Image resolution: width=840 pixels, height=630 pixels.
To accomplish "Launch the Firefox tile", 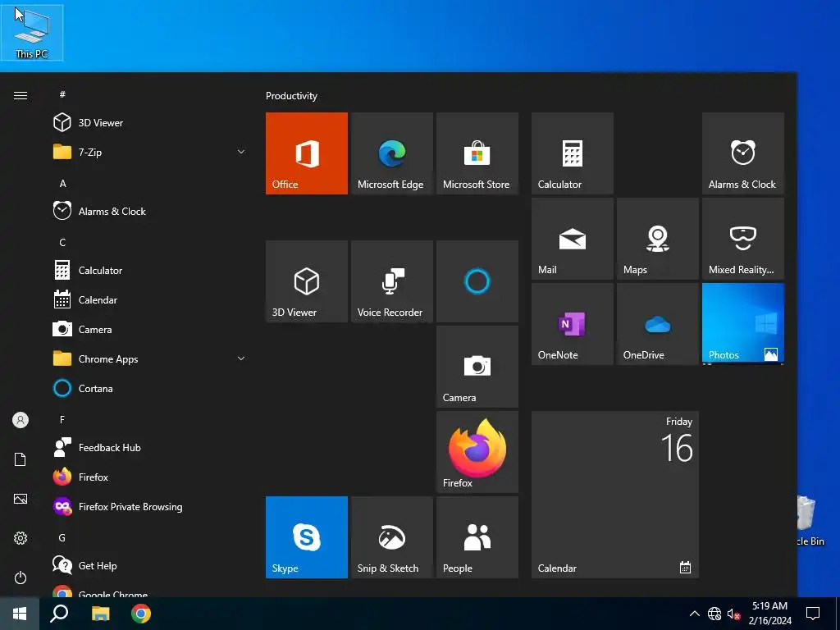I will point(477,452).
